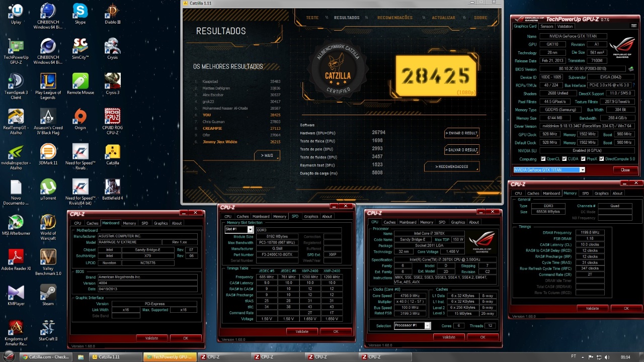Open nvidiaInspector shortcut on desktop

tap(16, 157)
